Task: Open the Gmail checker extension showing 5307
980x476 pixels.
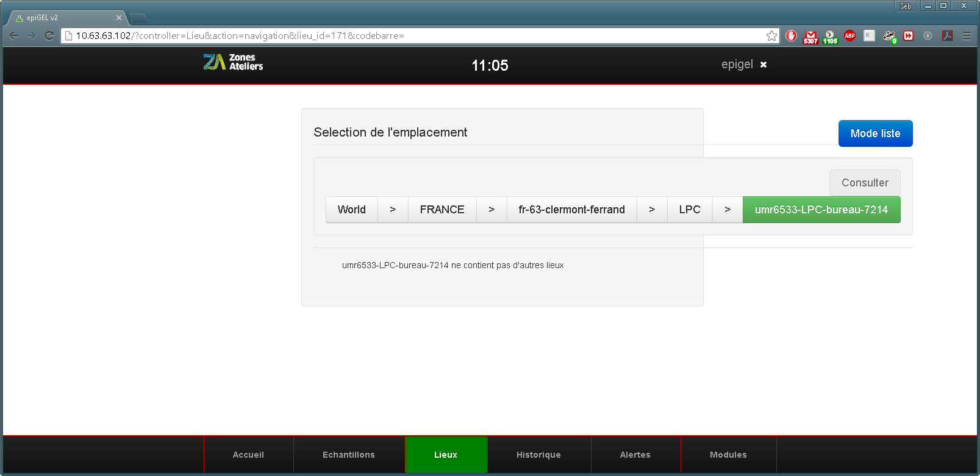Action: (x=810, y=37)
